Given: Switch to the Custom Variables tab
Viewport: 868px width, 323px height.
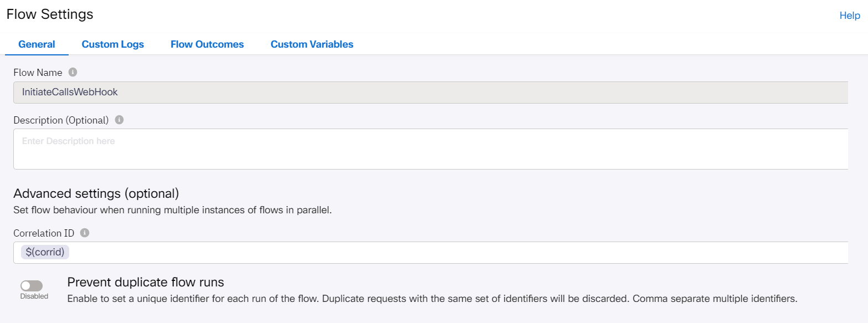Looking at the screenshot, I should click(x=311, y=44).
